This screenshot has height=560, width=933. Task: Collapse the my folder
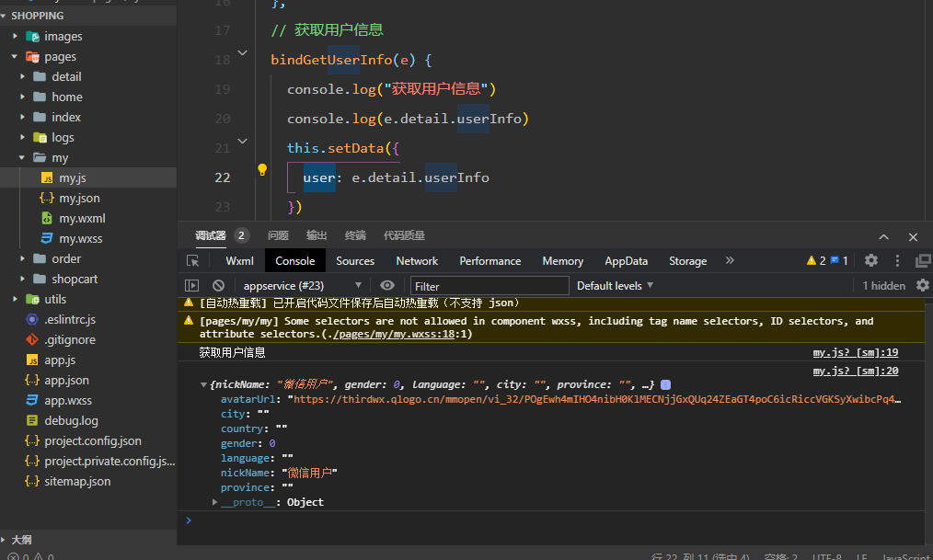pos(23,157)
